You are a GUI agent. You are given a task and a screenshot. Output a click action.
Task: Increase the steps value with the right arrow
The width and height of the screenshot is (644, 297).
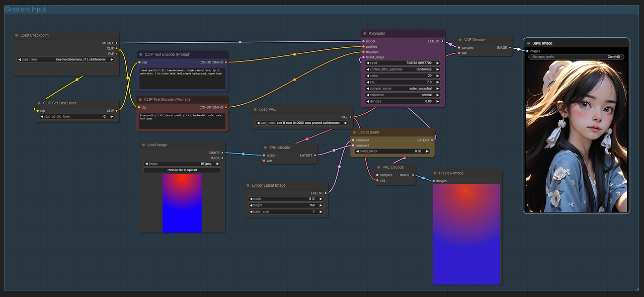tap(438, 76)
